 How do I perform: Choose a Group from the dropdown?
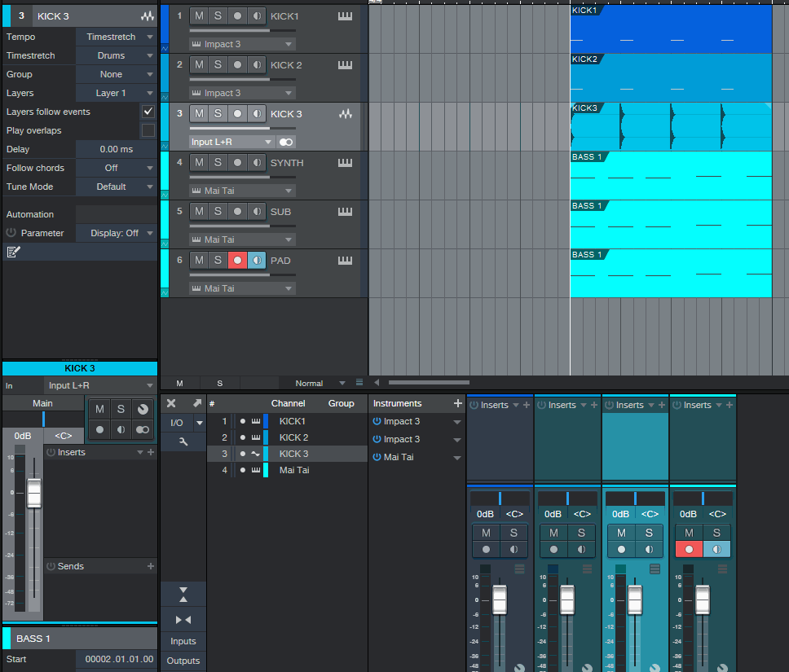117,74
